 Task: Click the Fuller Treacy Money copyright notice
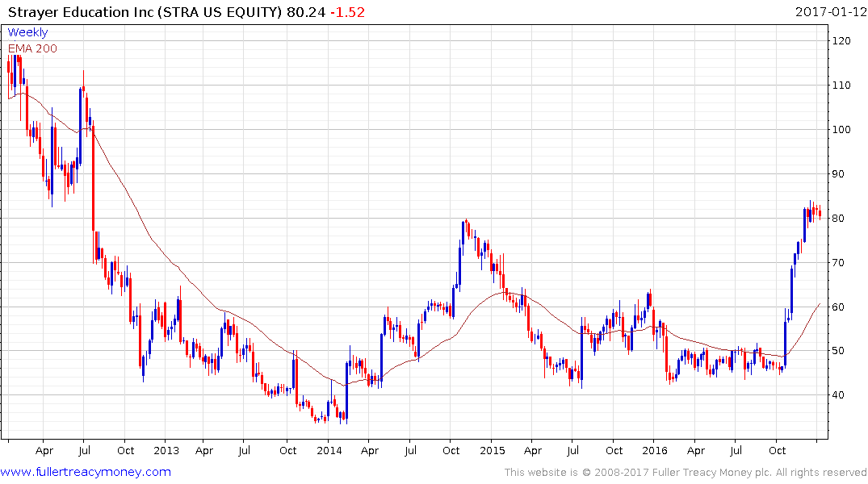(x=686, y=473)
